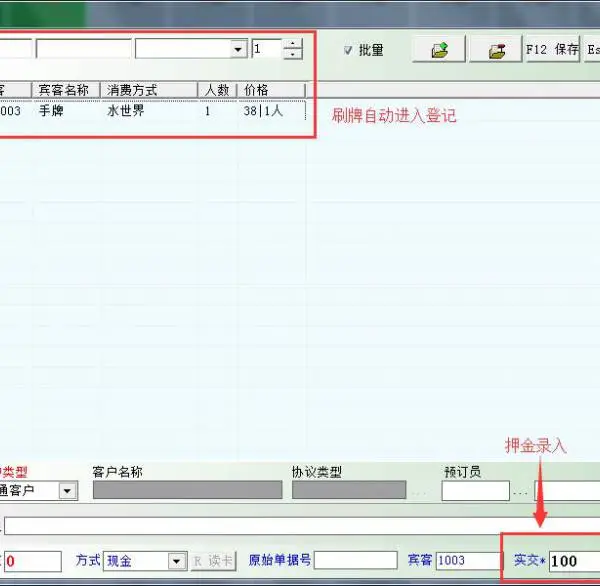600x586 pixels.
Task: Click the 人数 column header
Action: point(217,90)
